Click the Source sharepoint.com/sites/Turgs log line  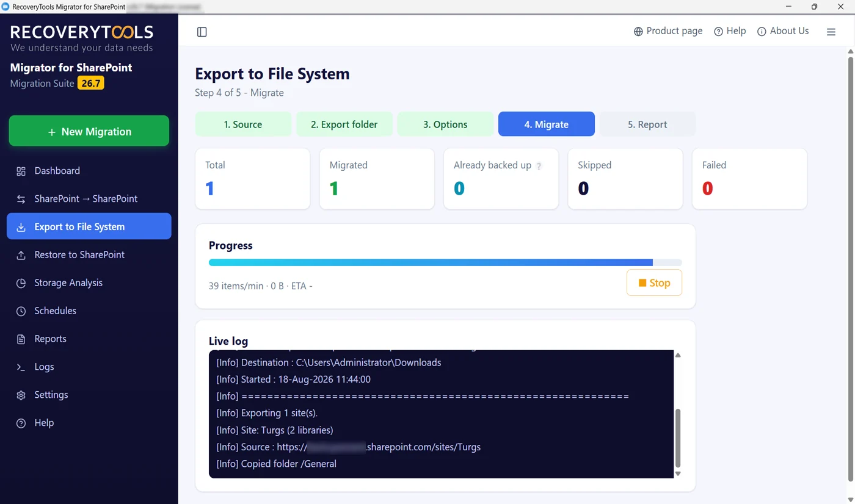coord(349,447)
